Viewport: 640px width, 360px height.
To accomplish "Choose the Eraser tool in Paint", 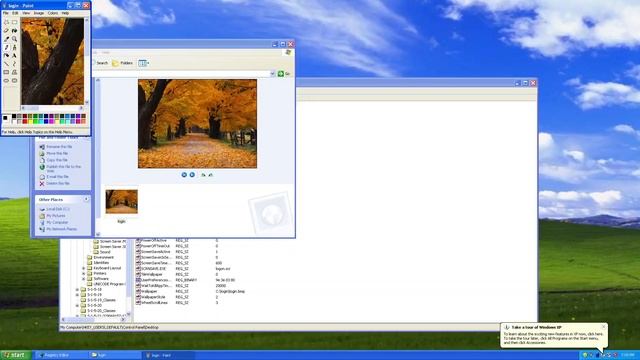I will coord(6,31).
